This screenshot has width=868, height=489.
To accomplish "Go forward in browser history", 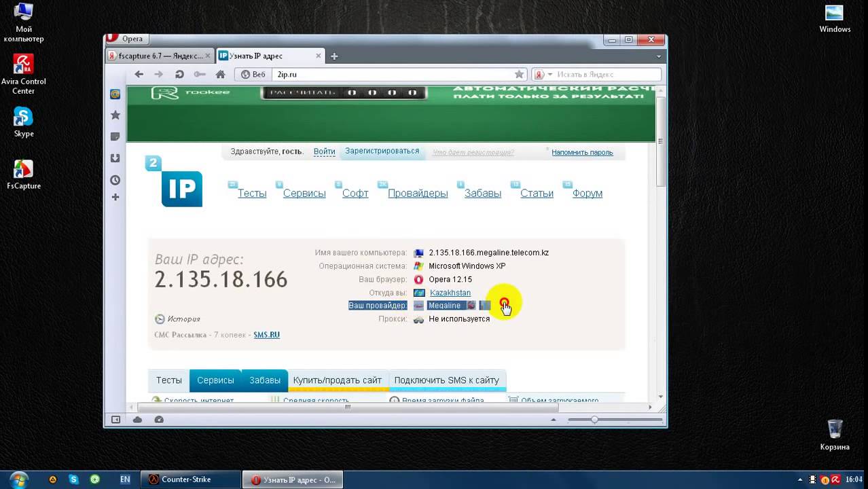I will click(x=159, y=74).
